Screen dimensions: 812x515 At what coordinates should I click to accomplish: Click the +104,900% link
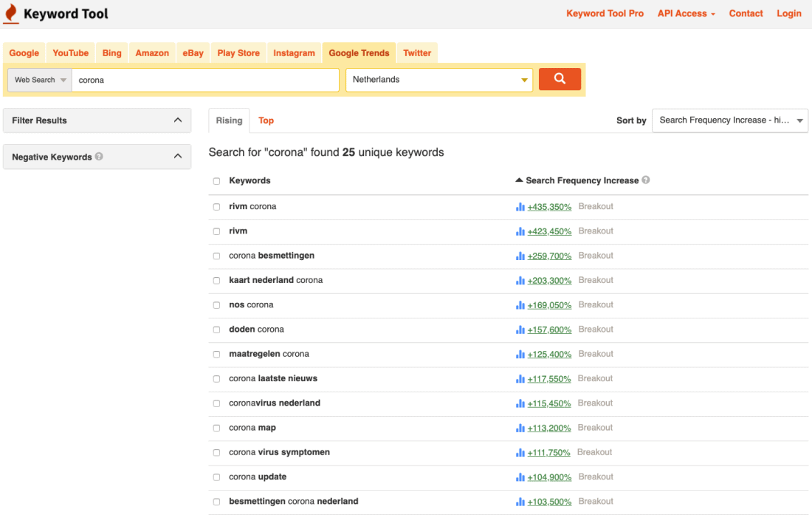tap(549, 477)
